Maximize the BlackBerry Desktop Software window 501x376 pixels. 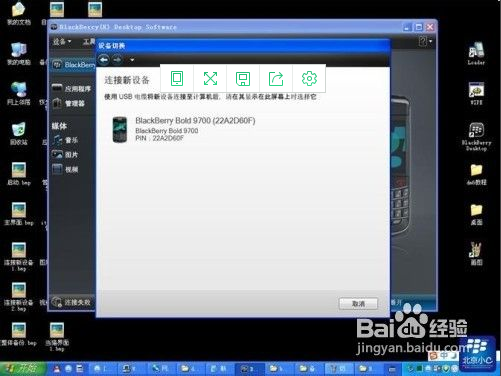419,27
